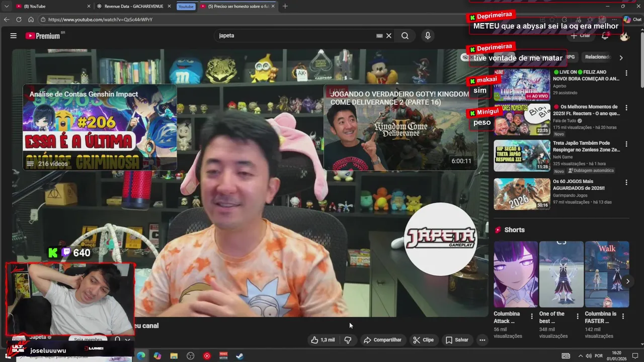644x362 pixels.
Task: Open Microsoft Edge in taskbar
Action: coord(140,356)
